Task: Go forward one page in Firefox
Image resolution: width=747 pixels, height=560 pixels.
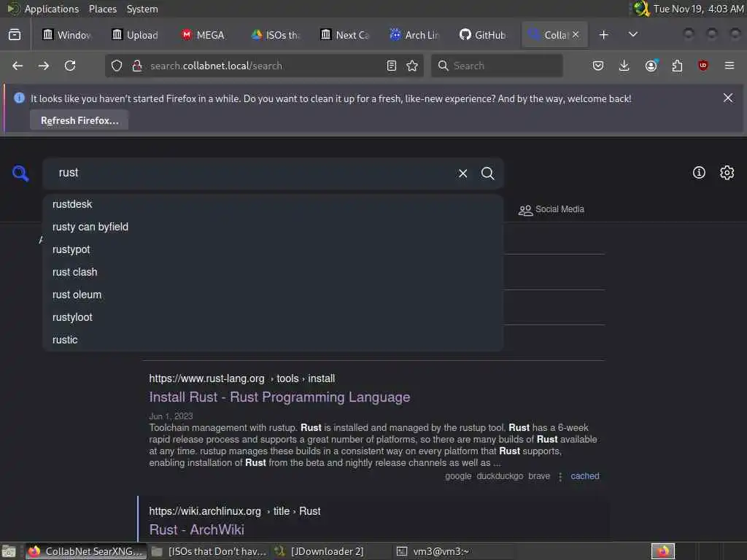Action: point(44,66)
